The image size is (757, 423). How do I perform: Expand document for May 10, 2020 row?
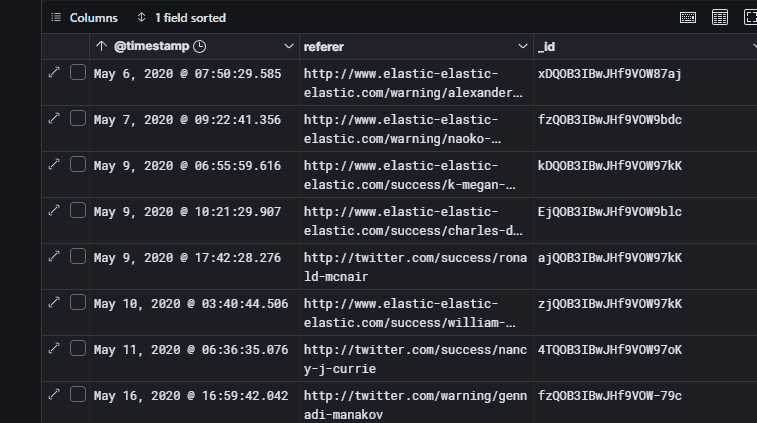54,302
